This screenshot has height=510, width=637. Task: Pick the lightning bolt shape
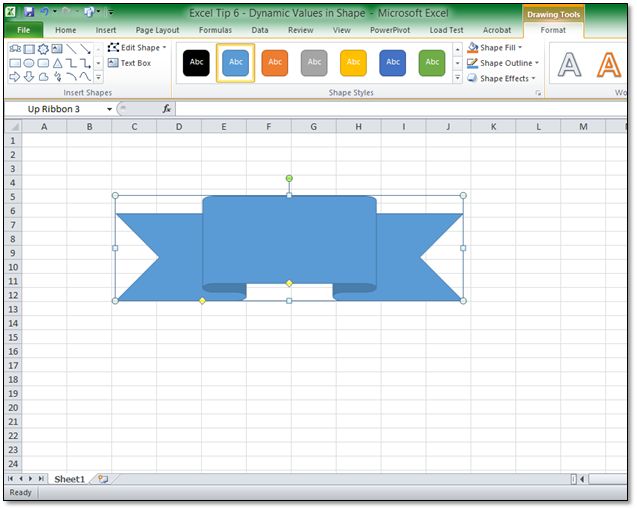57,76
